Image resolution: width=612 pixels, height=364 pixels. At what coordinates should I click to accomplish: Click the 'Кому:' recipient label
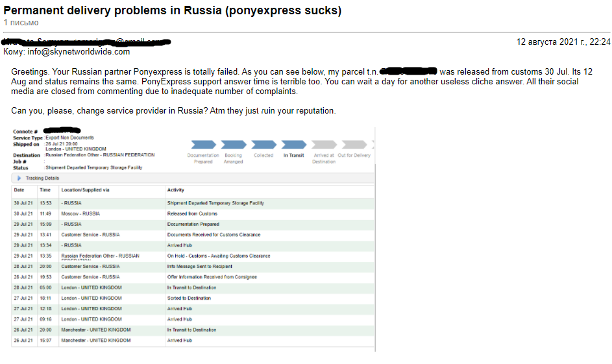(x=14, y=52)
